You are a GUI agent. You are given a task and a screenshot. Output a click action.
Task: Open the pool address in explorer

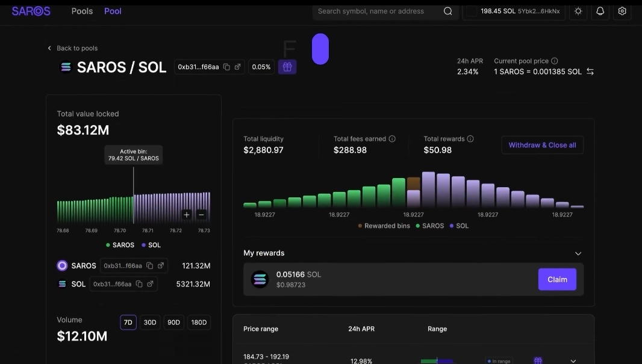click(238, 67)
